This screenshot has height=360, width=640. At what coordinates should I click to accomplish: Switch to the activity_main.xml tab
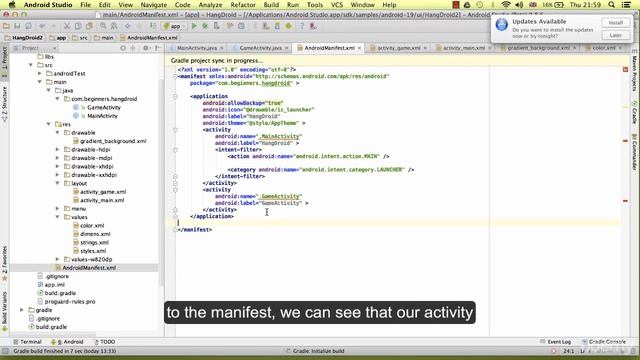pos(464,48)
